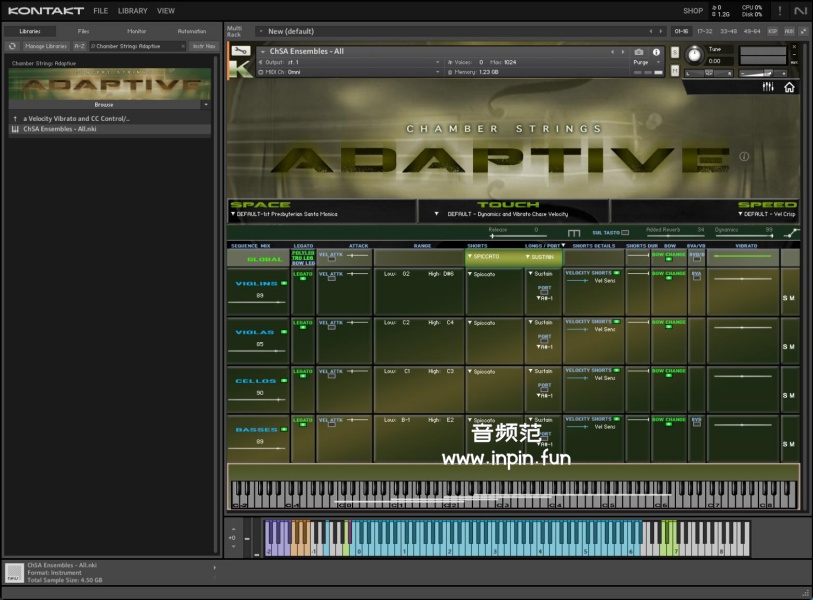
Task: Switch to the Automation tab
Action: tap(191, 31)
